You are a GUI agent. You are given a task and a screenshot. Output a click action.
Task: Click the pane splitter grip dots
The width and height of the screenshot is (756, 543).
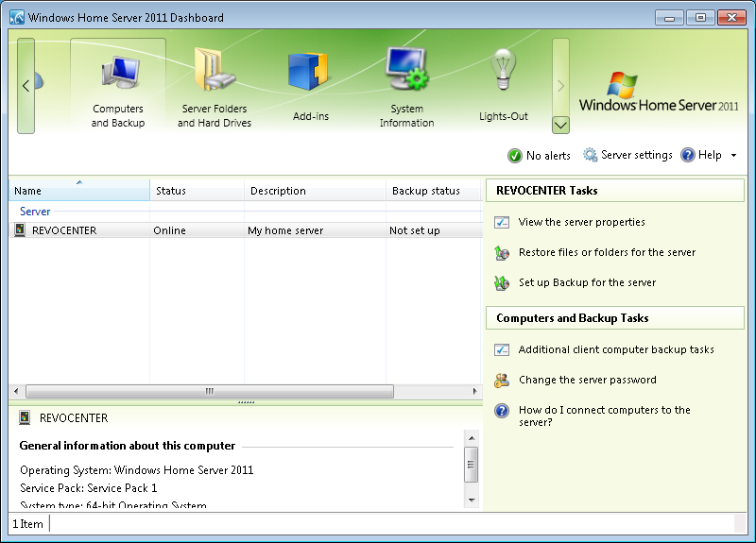pos(246,402)
